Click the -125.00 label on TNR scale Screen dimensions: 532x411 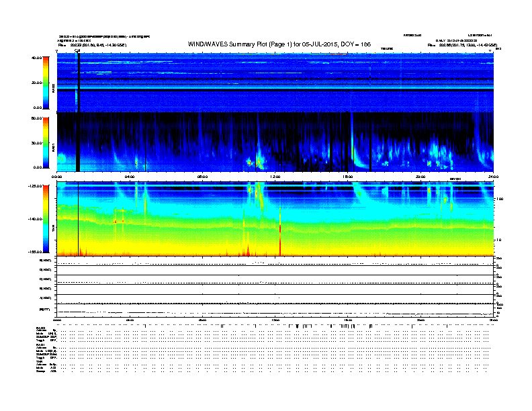36,185
